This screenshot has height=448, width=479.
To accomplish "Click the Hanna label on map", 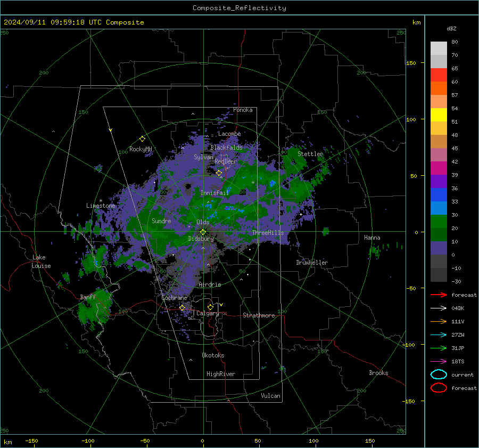I will [372, 238].
